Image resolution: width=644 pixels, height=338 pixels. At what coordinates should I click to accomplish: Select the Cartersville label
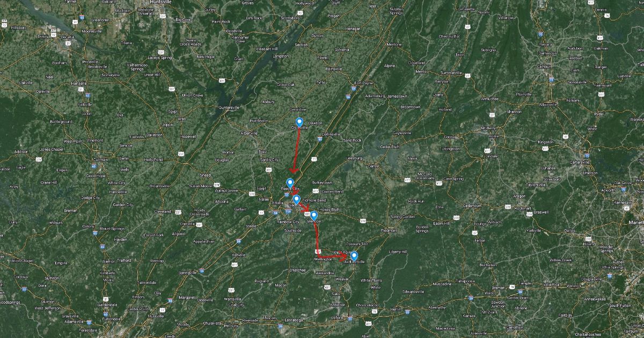tap(579, 162)
